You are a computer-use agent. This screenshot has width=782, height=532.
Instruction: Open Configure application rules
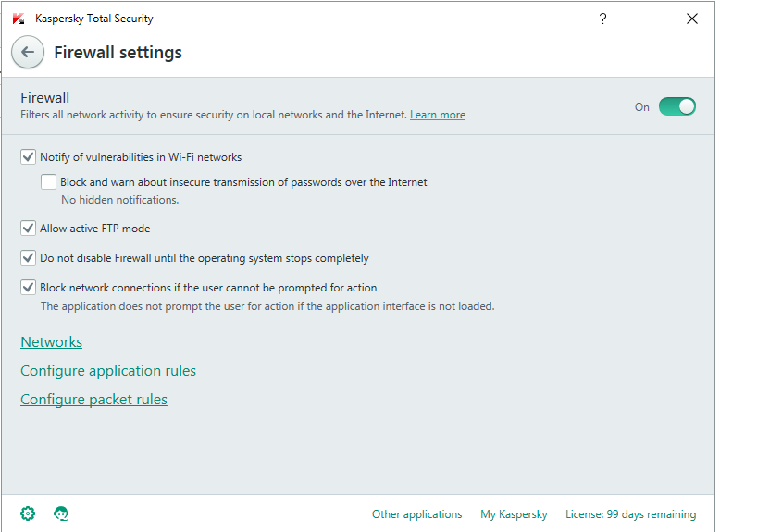pyautogui.click(x=108, y=371)
